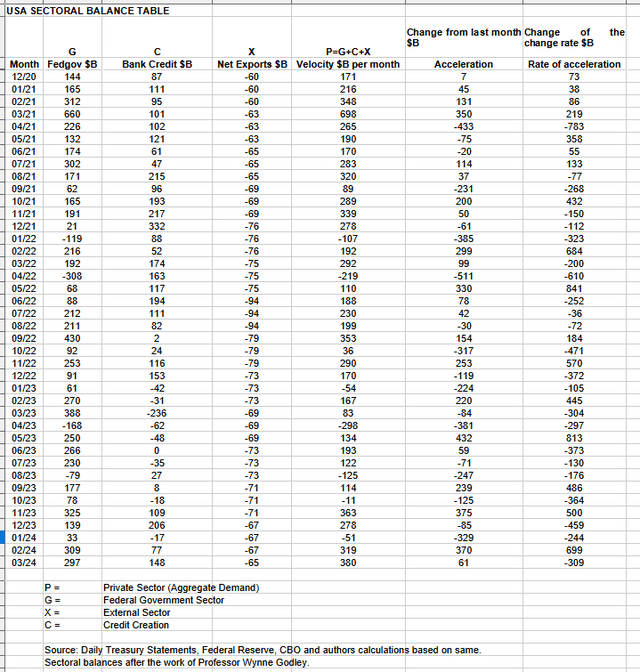The image size is (640, 672).
Task: Select 'Change from last month $B' cell
Action: [x=463, y=38]
